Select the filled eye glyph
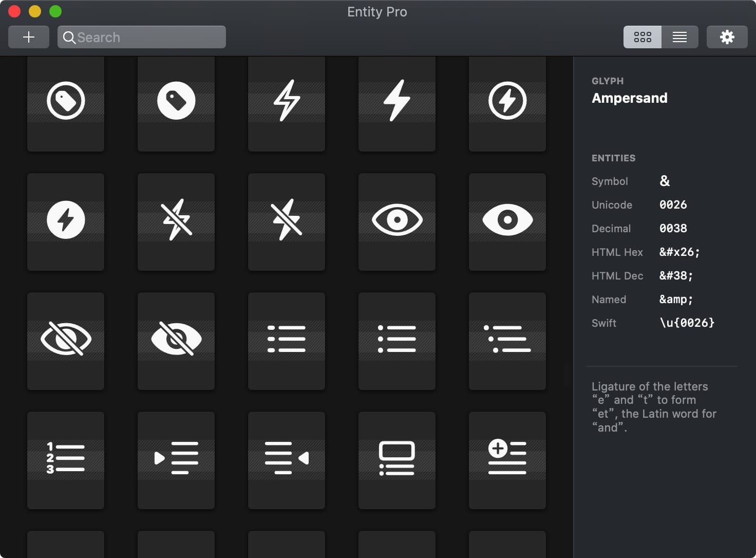The width and height of the screenshot is (756, 558). [507, 221]
